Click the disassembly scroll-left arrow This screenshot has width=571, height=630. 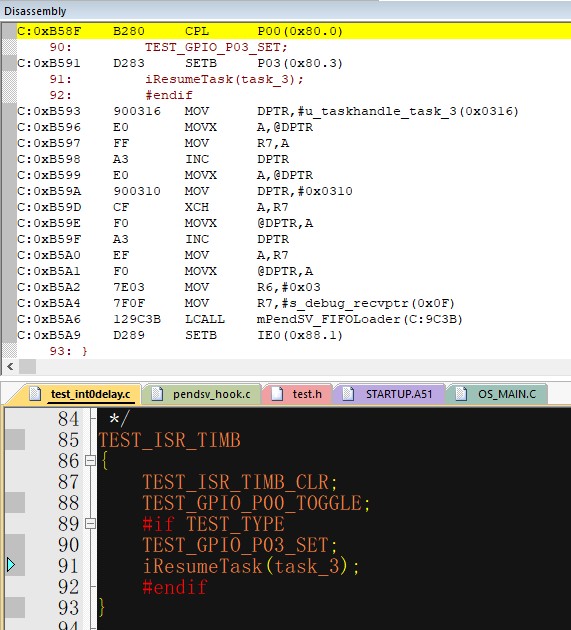10,366
